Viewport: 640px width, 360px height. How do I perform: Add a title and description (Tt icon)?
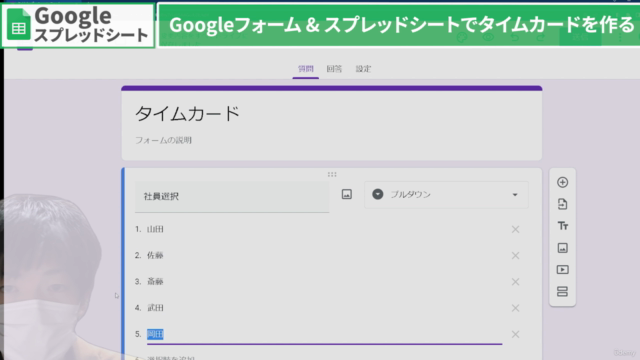562,226
